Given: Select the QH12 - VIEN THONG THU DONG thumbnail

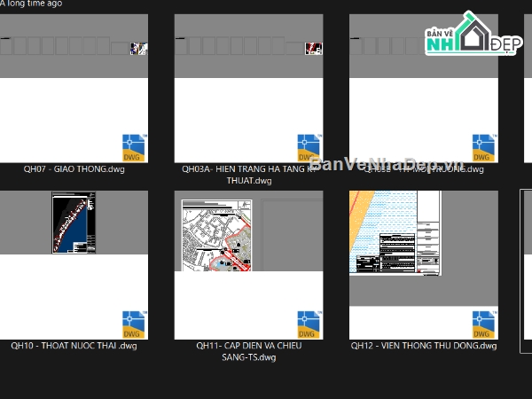Looking at the screenshot, I should point(424,264).
